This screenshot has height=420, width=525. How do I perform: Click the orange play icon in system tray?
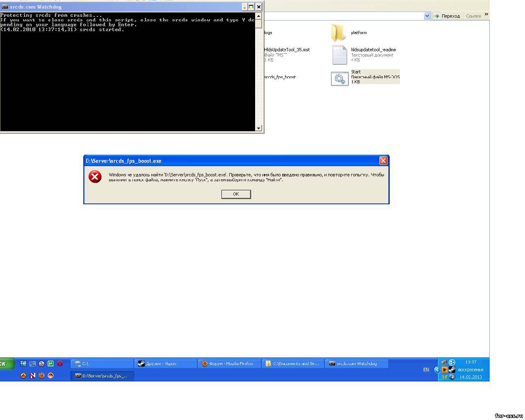(444, 370)
